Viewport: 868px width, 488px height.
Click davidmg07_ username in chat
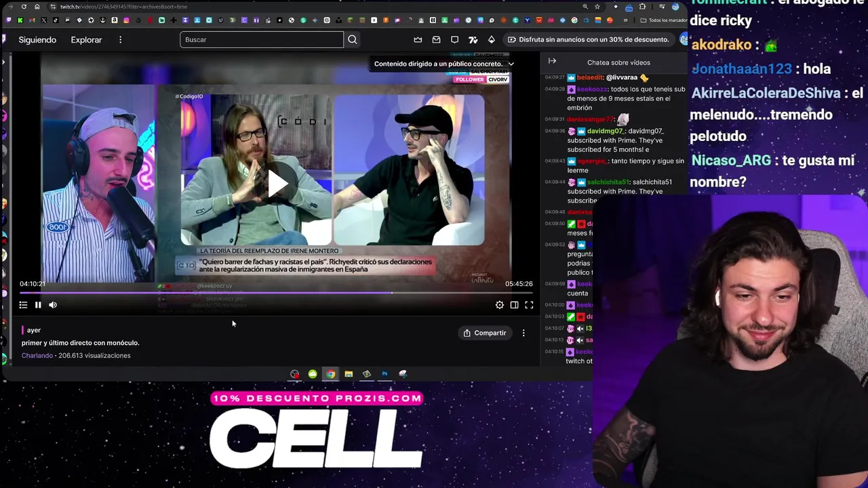tap(605, 131)
